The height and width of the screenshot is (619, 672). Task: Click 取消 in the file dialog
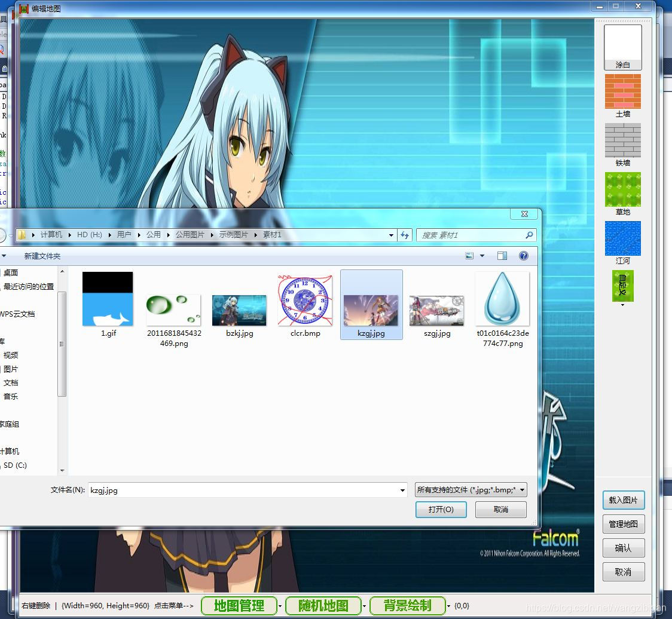coord(500,509)
